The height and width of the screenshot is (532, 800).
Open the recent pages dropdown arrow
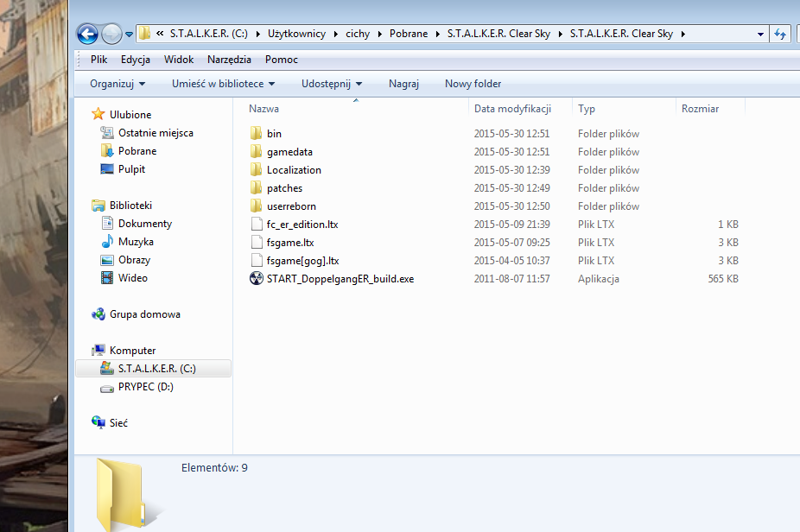[129, 35]
